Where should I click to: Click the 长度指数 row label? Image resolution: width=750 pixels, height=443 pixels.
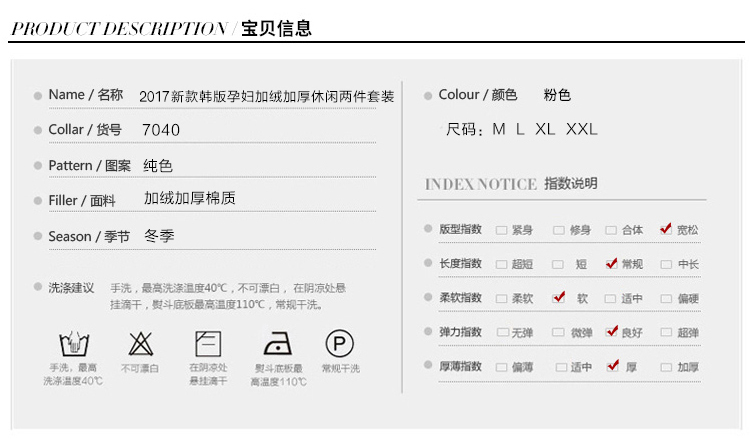tap(460, 264)
